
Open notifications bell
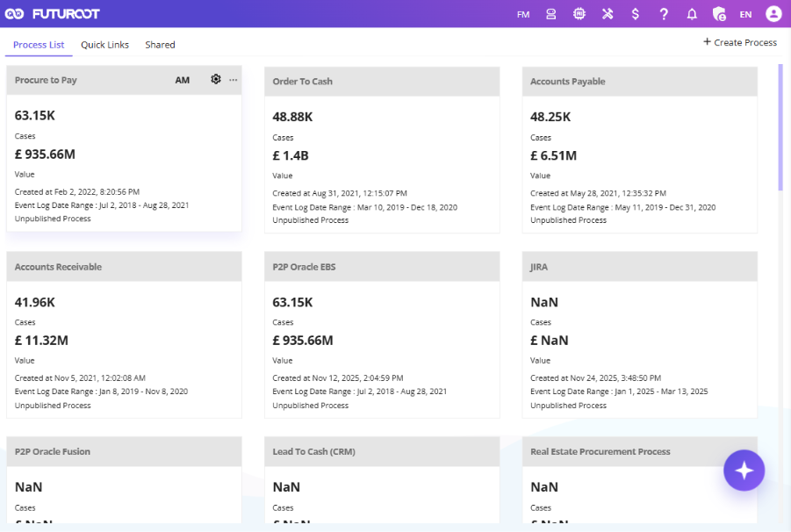(x=692, y=14)
